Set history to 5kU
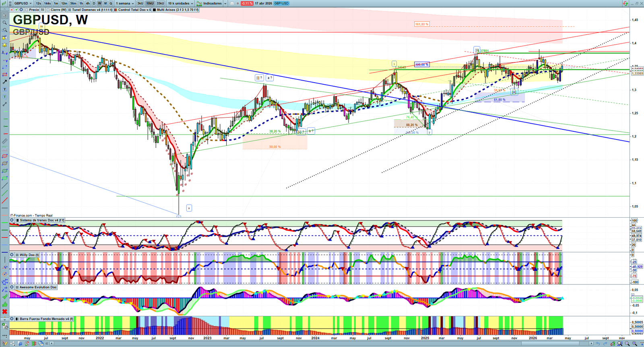Screen dimensions: 644x347 point(140,3)
